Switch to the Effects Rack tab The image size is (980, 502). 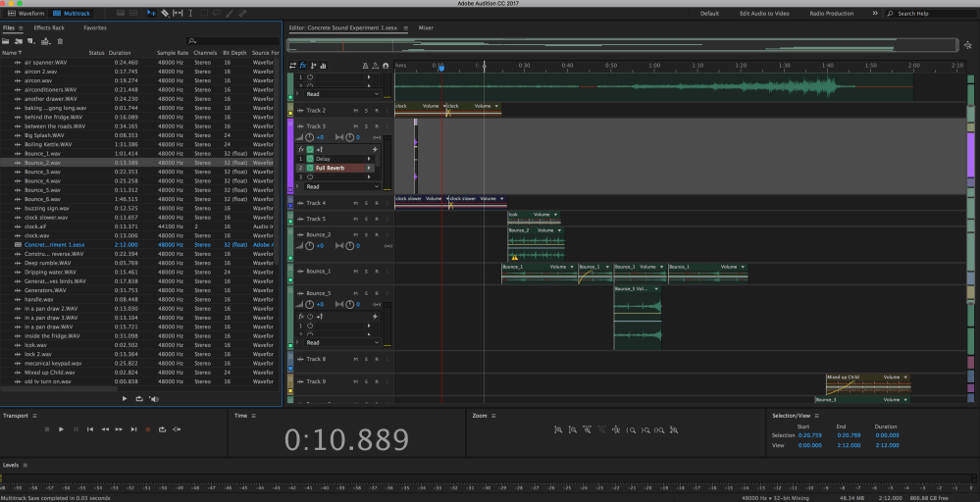49,27
